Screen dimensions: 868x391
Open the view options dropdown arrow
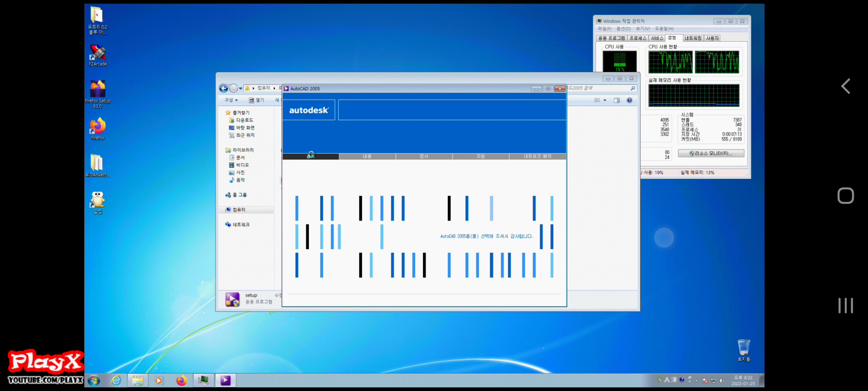605,100
